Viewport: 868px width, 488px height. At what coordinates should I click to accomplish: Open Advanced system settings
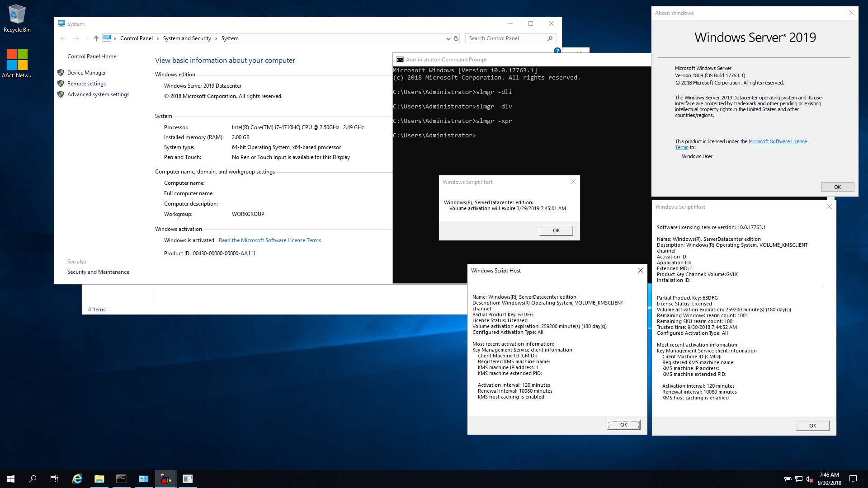(x=98, y=94)
